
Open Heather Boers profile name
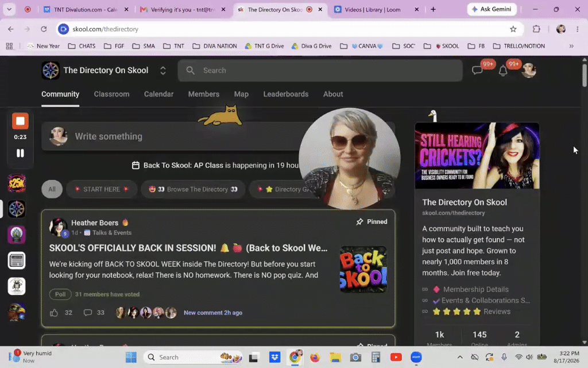(95, 223)
